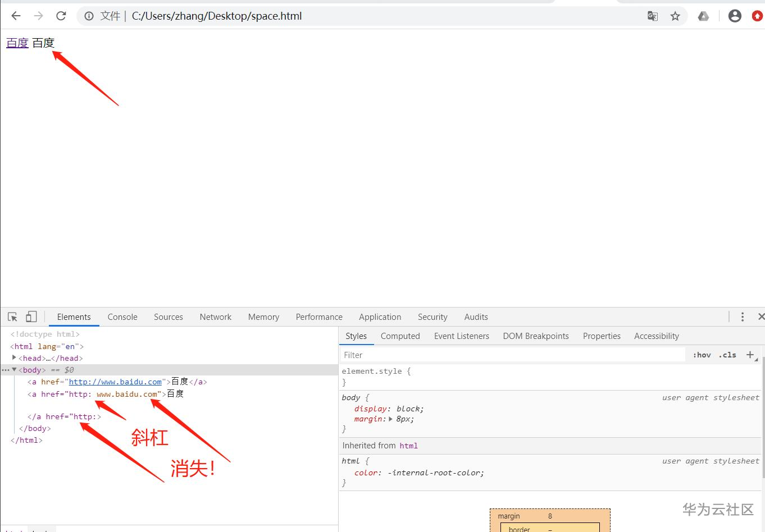Toggle .cls element classes panel
The image size is (765, 532).
[727, 355]
